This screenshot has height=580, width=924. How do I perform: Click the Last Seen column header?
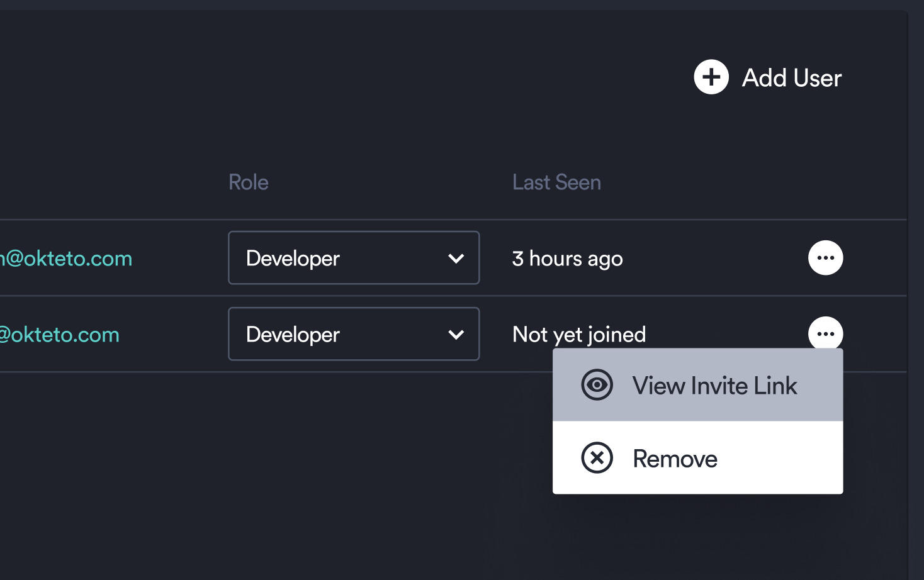[556, 182]
